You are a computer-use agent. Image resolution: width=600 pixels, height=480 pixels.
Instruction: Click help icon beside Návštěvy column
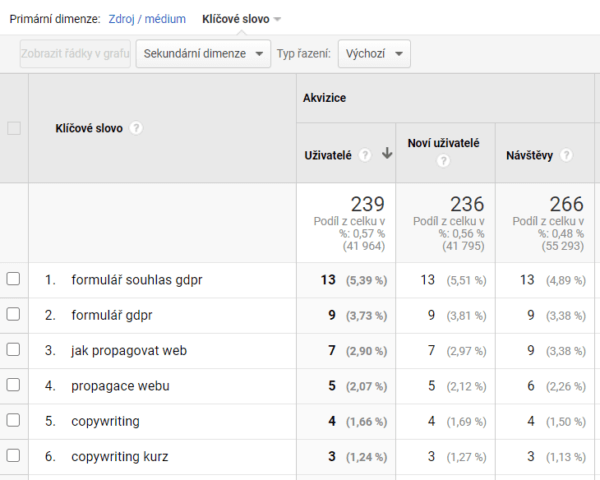(x=566, y=155)
